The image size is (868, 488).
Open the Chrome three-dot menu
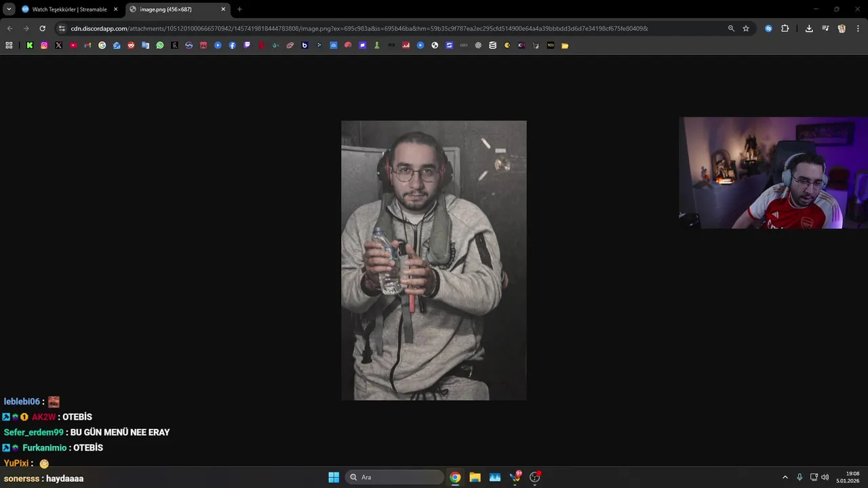[858, 28]
